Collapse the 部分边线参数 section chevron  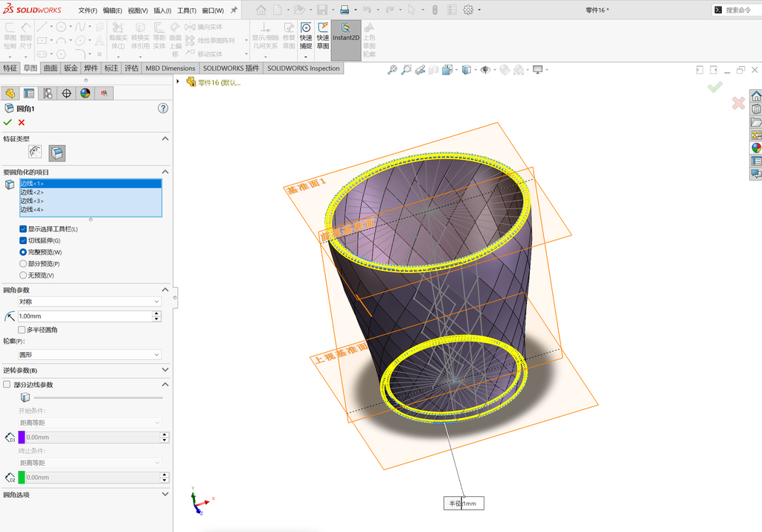pos(165,384)
